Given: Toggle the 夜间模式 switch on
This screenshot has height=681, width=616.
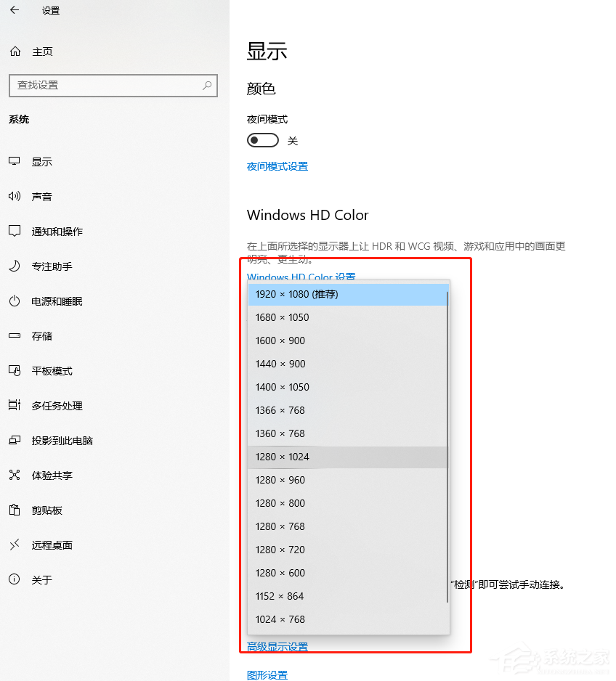Looking at the screenshot, I should click(263, 139).
